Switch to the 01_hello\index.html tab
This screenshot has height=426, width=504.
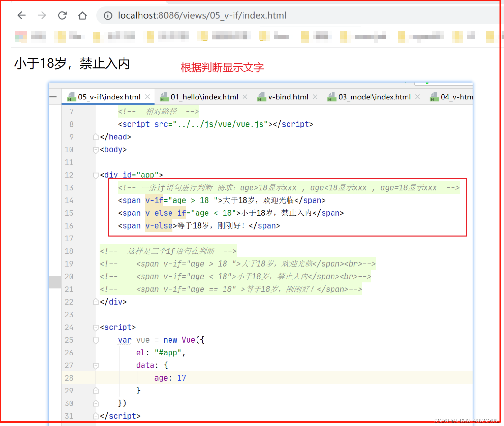click(204, 97)
